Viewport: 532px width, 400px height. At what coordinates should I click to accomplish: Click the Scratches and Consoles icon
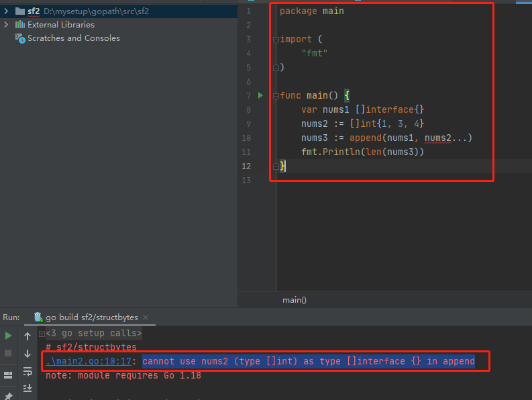pyautogui.click(x=20, y=38)
